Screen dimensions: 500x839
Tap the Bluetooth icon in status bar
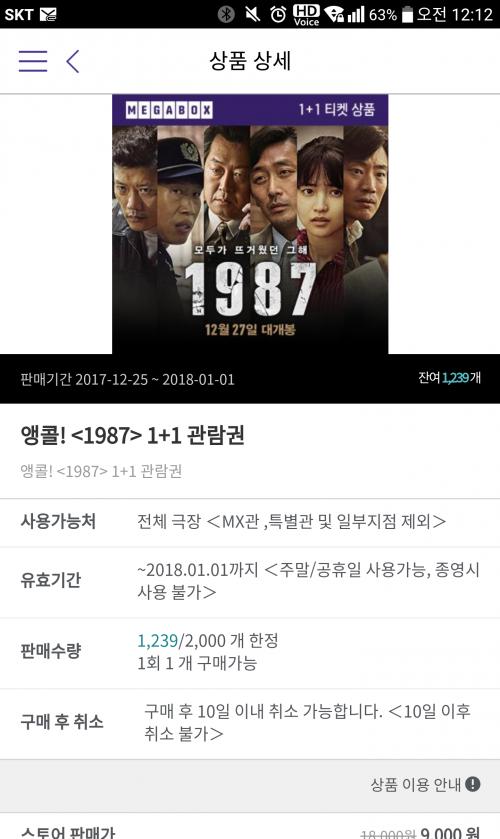(225, 14)
